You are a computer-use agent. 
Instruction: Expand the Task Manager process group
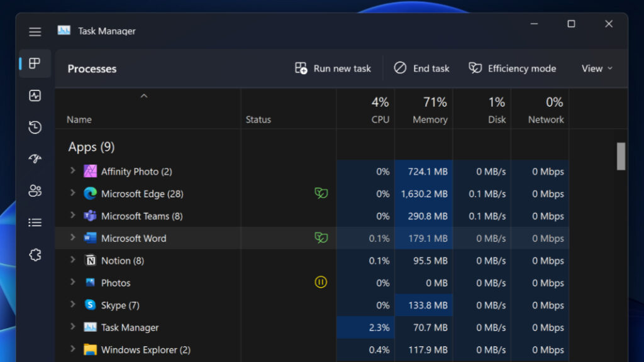point(73,326)
